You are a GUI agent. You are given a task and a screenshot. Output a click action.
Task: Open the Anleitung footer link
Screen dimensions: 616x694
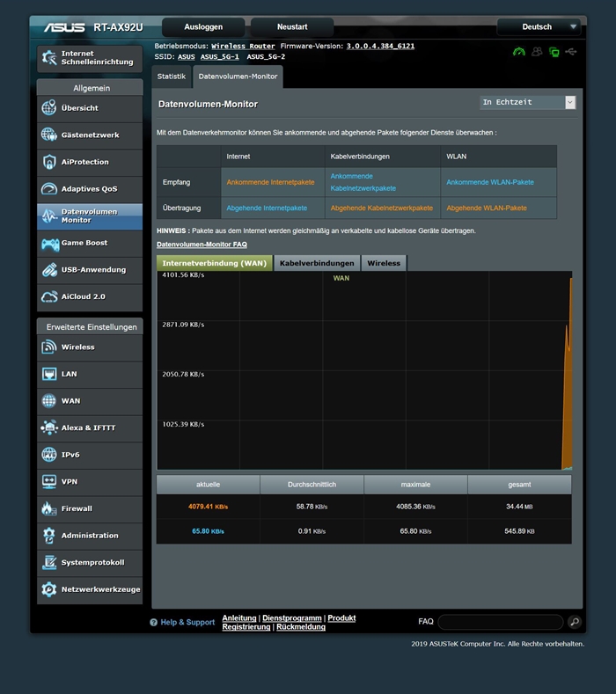[x=239, y=617]
